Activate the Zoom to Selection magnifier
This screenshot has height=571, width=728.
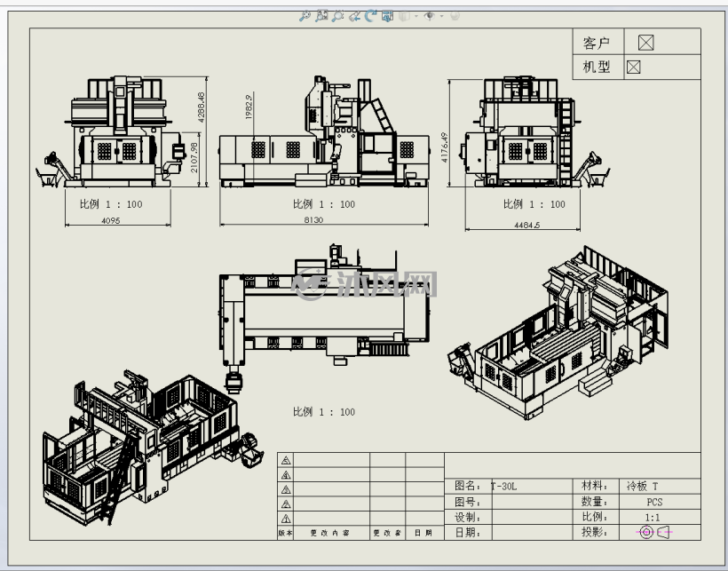[x=337, y=16]
